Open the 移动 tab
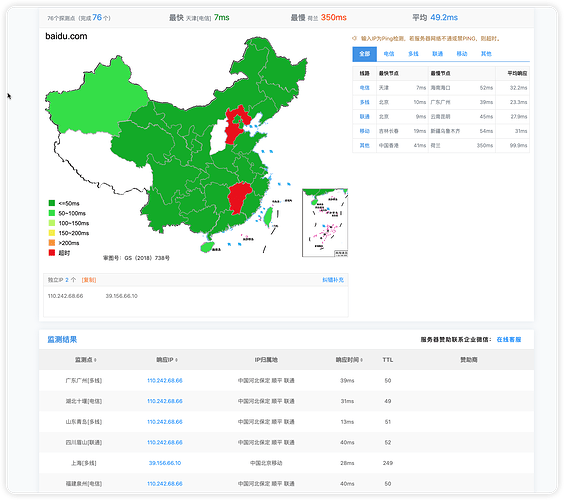Image resolution: width=564 pixels, height=500 pixels. pyautogui.click(x=462, y=54)
